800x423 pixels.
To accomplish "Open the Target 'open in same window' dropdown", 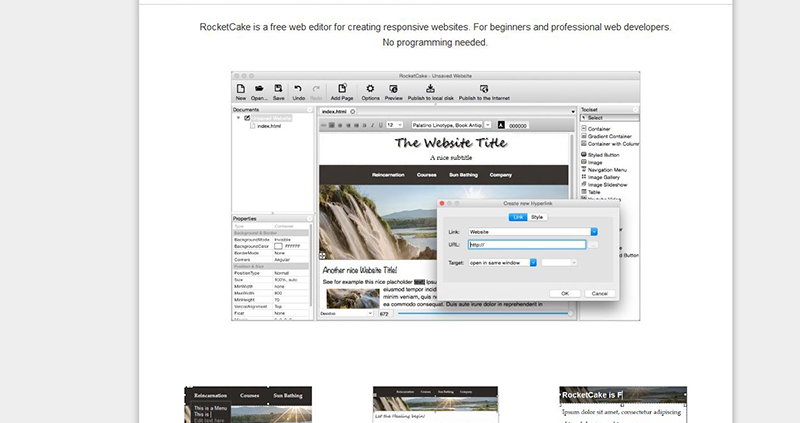I will click(503, 263).
